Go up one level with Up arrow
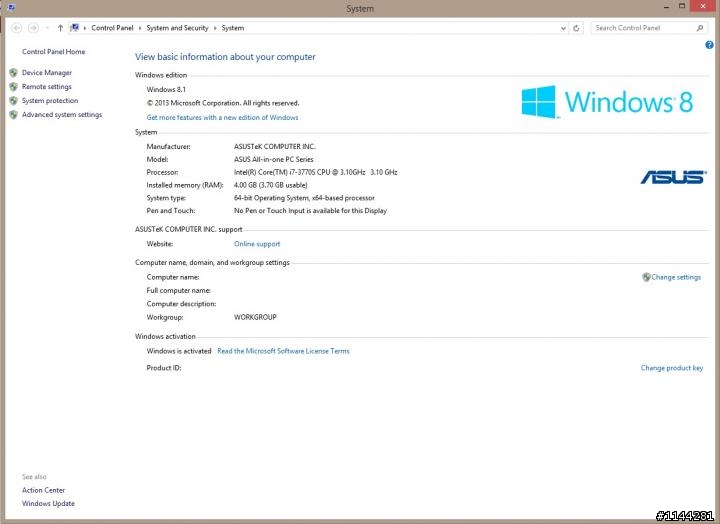The height and width of the screenshot is (524, 720). [x=60, y=28]
